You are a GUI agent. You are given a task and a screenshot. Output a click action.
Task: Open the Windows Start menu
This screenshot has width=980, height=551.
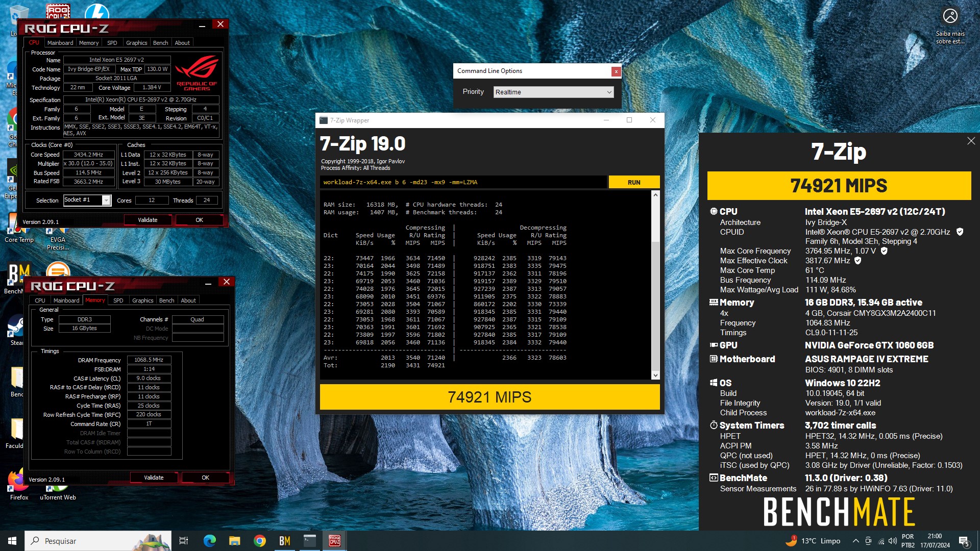(x=12, y=541)
